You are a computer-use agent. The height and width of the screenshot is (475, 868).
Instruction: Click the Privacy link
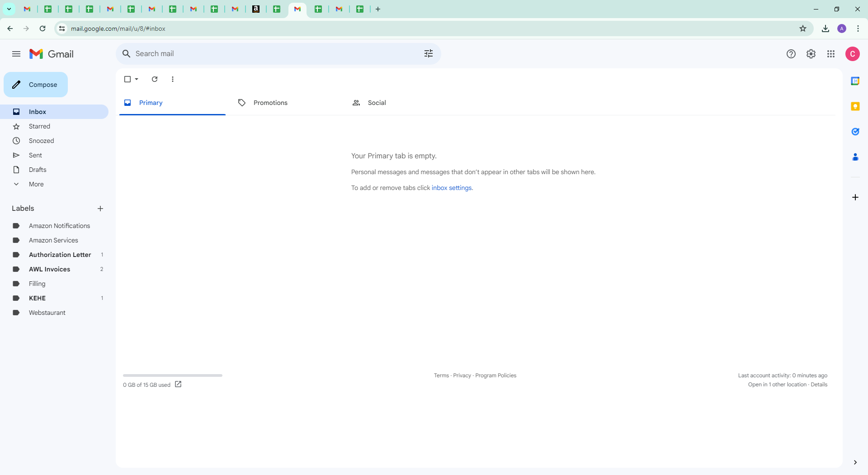pos(462,375)
